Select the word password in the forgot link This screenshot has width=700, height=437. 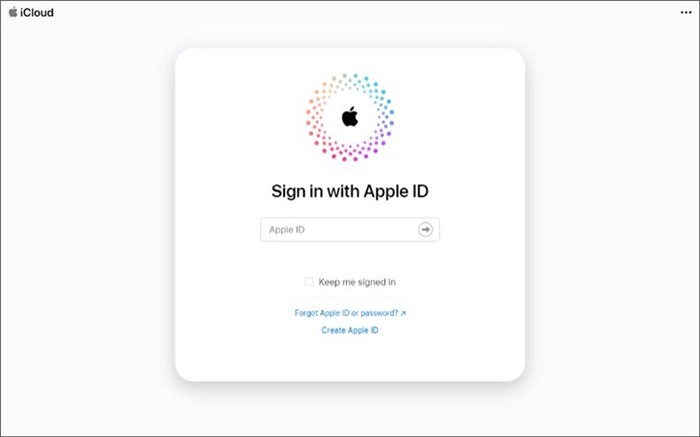pyautogui.click(x=379, y=313)
